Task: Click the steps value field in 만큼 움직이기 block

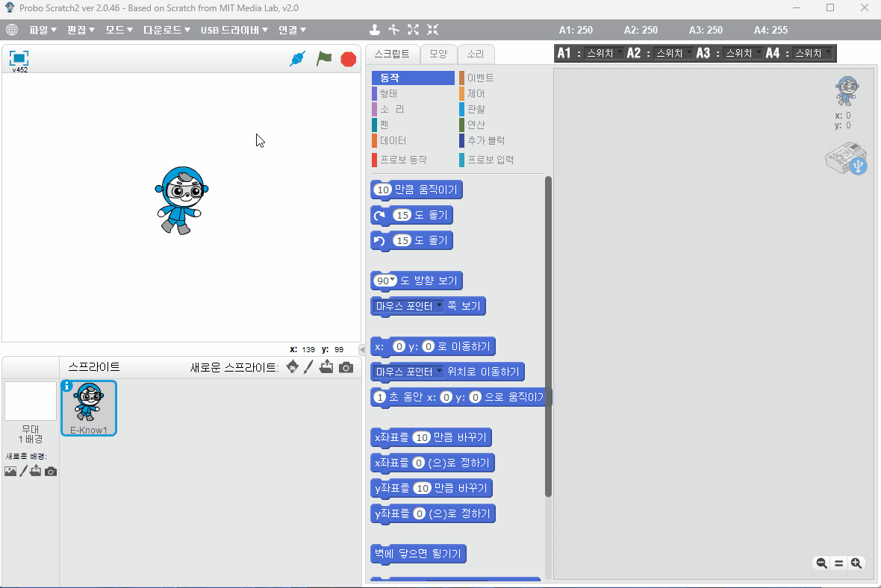Action: (383, 190)
